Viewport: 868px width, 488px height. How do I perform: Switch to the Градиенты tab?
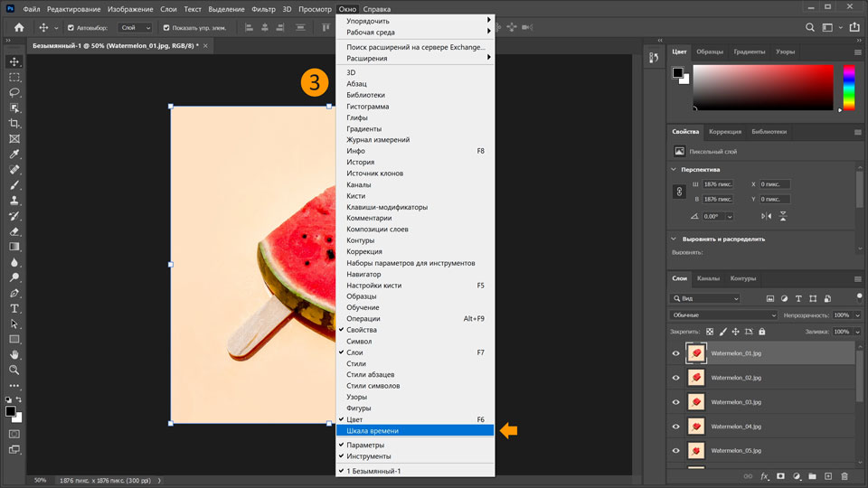click(749, 52)
